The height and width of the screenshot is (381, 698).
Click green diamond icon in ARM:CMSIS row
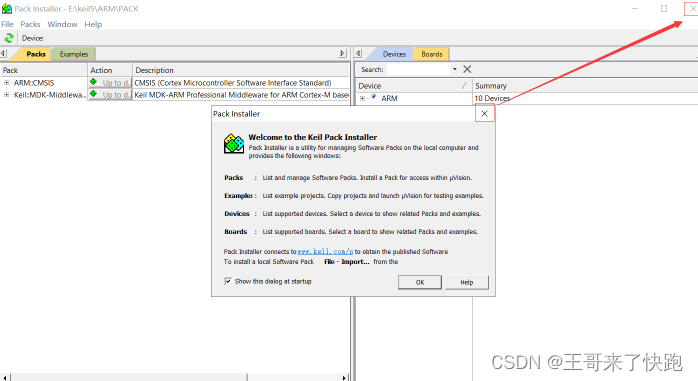(x=93, y=82)
